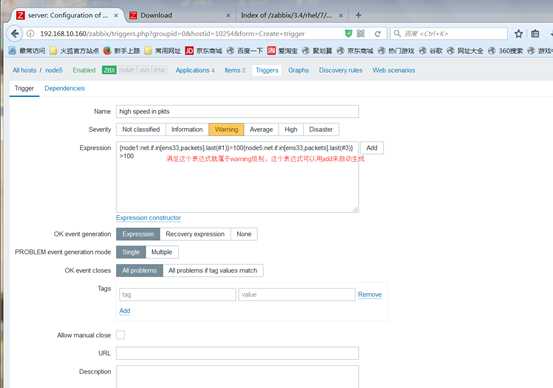Open Applications in host navigation
This screenshot has width=553, height=388.
pyautogui.click(x=195, y=70)
